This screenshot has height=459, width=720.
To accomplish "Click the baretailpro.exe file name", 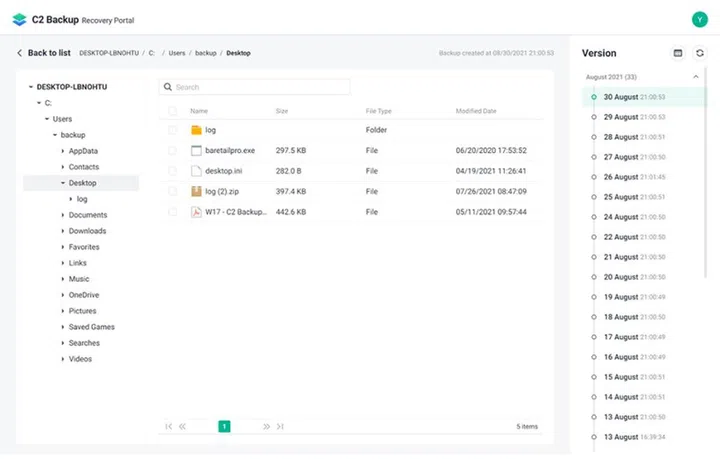I will click(230, 151).
